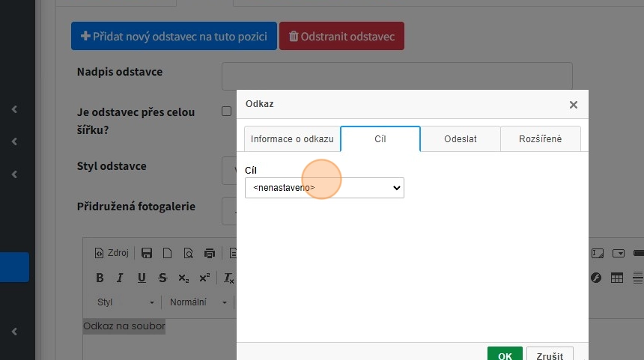
Task: Click the Preview document icon
Action: (188, 253)
